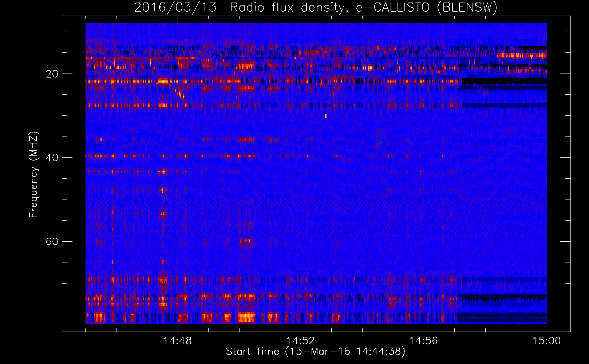Click the "14:52" time tick label
This screenshot has width=589, height=364.
[x=301, y=341]
